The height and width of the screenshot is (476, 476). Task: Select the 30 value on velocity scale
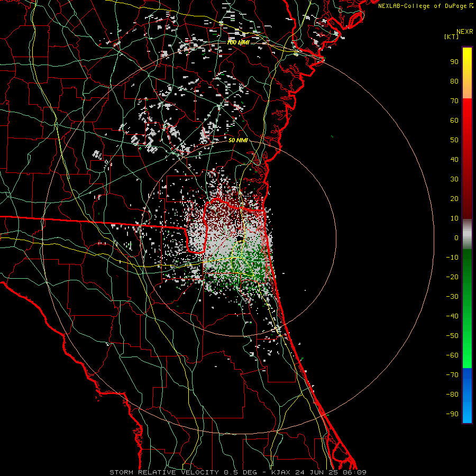pyautogui.click(x=454, y=179)
